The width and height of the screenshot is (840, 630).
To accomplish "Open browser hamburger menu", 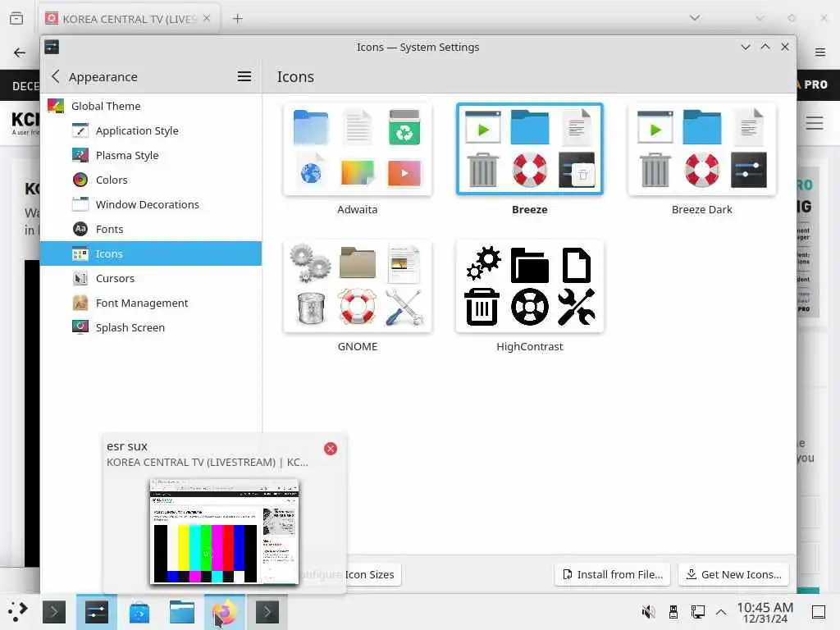I will tap(819, 52).
